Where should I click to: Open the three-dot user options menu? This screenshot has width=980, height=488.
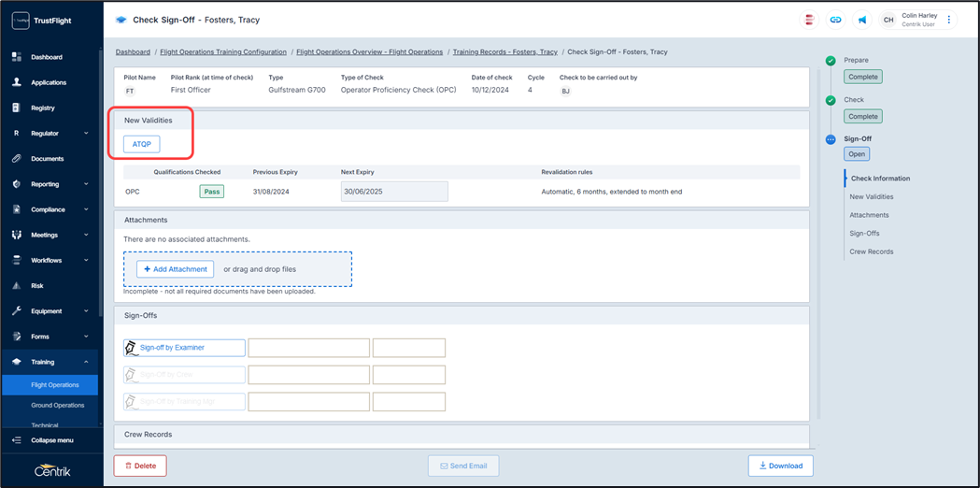point(949,20)
